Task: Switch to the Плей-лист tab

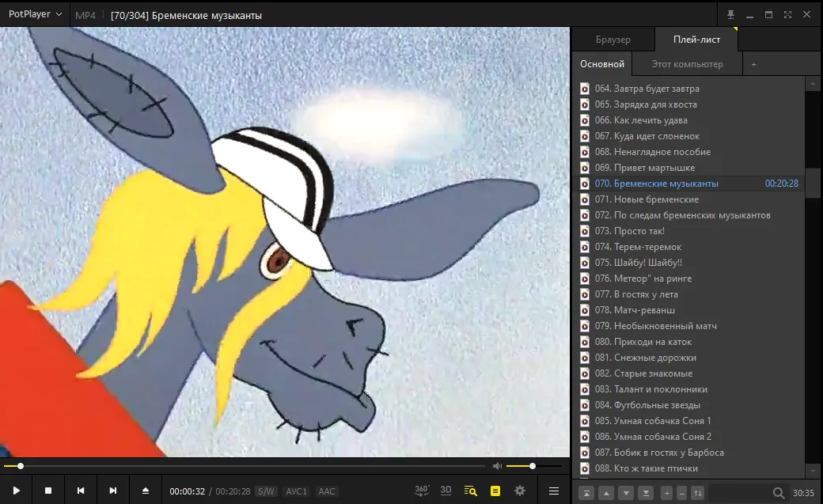Action: (x=696, y=40)
